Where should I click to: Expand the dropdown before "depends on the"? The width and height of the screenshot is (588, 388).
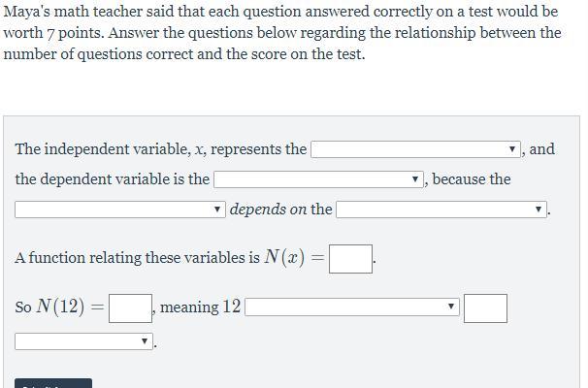point(120,210)
